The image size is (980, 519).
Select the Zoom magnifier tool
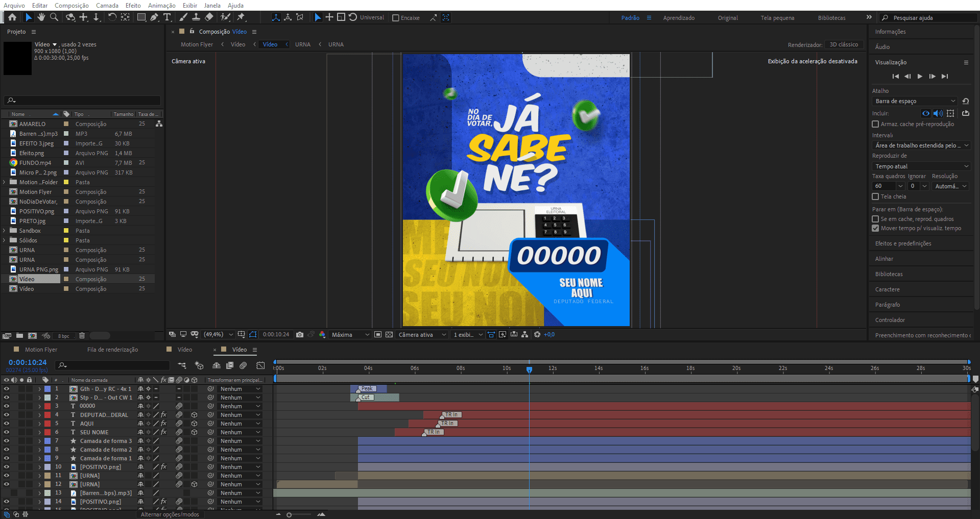54,17
